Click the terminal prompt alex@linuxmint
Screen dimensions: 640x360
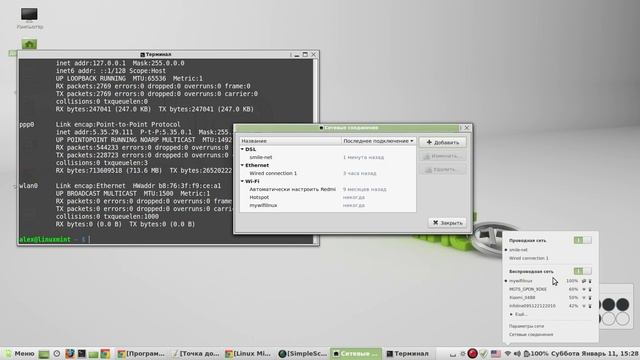tap(44, 240)
